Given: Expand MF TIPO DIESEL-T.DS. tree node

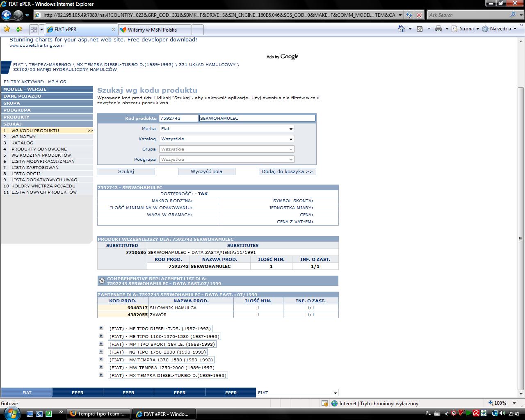Looking at the screenshot, I should point(101,328).
